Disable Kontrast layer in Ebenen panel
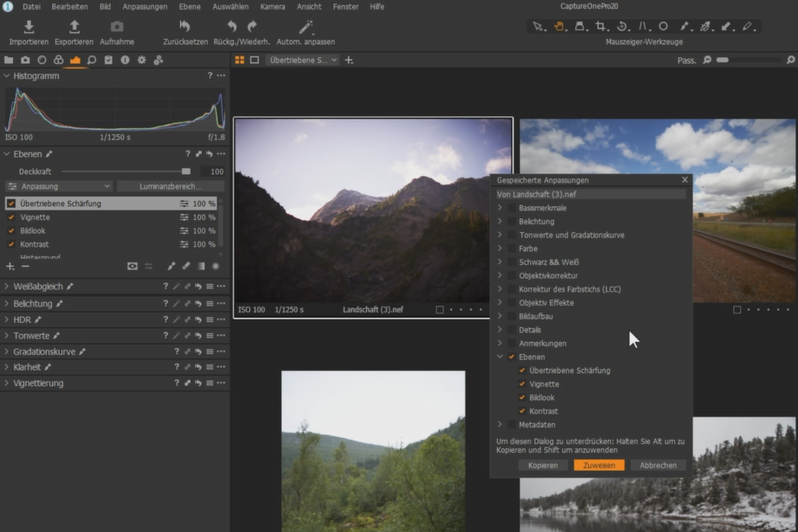This screenshot has width=798, height=532. (11, 244)
